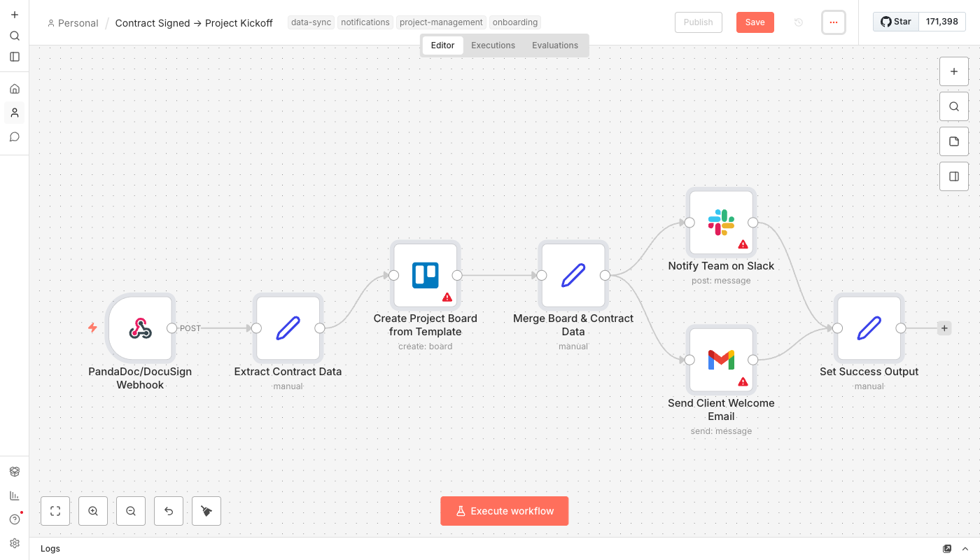980x560 pixels.
Task: Toggle the left sidebar panel icon
Action: [x=15, y=57]
